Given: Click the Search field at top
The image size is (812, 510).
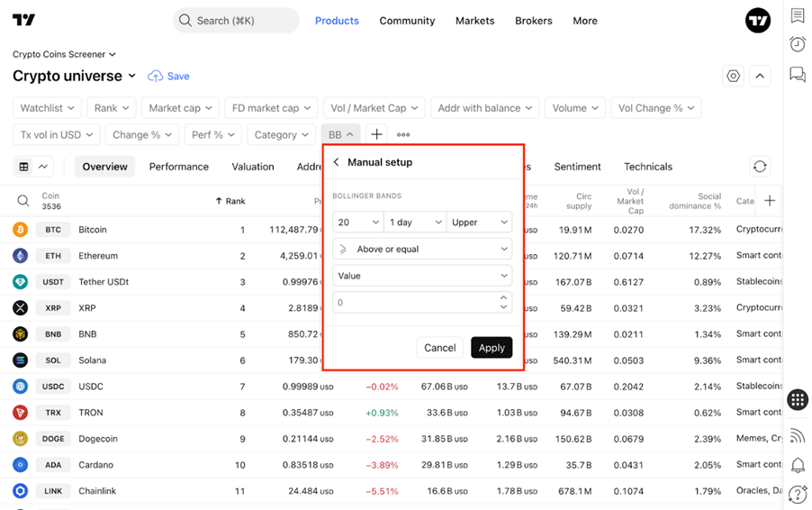Looking at the screenshot, I should pos(236,21).
